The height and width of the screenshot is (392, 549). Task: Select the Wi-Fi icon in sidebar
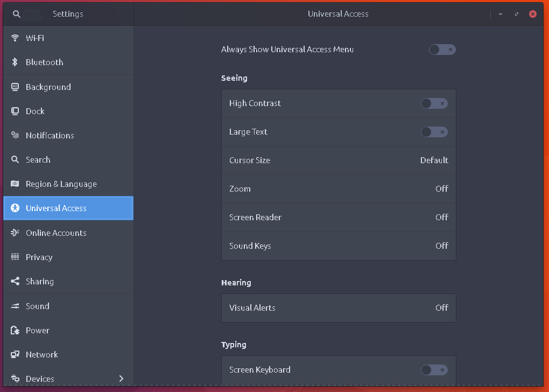click(x=15, y=38)
